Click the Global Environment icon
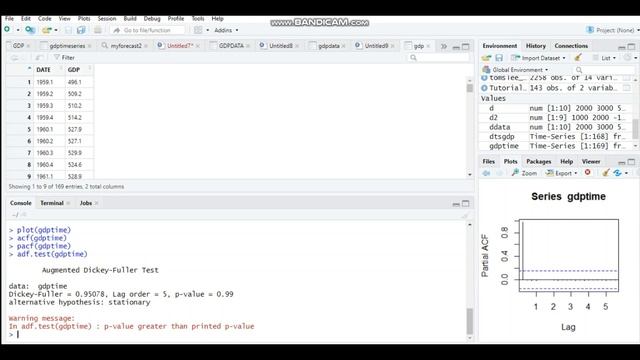 [x=486, y=70]
